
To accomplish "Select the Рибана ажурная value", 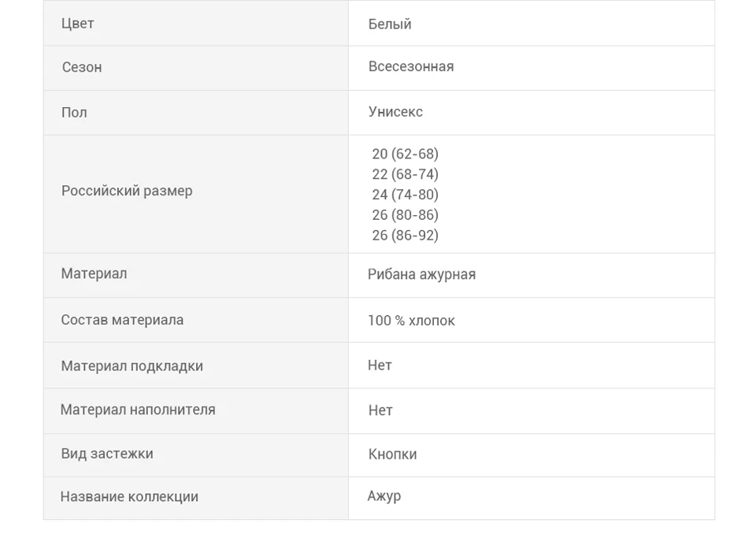I will coord(421,274).
